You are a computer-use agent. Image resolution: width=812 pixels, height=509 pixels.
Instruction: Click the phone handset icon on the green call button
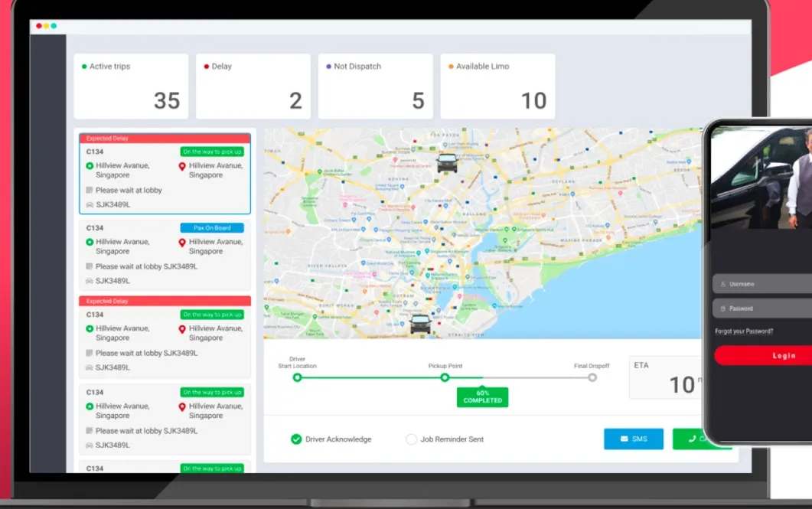coord(692,439)
